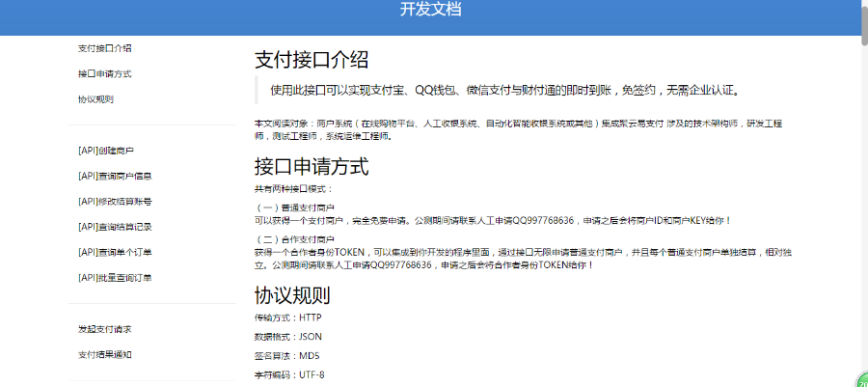The image size is (868, 387).
Task: Click the large 协议规则 main heading
Action: coord(292,295)
